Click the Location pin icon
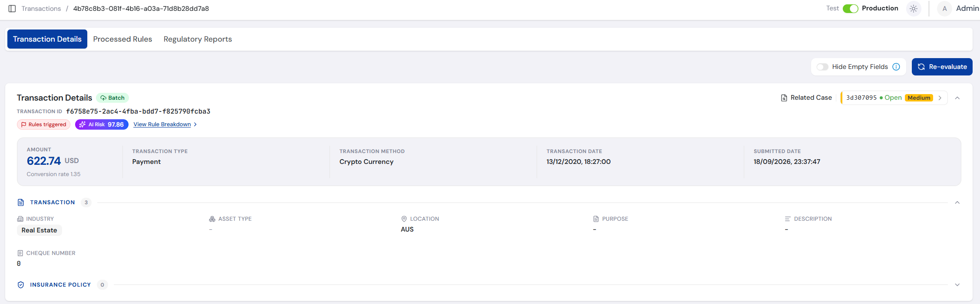 pos(404,219)
